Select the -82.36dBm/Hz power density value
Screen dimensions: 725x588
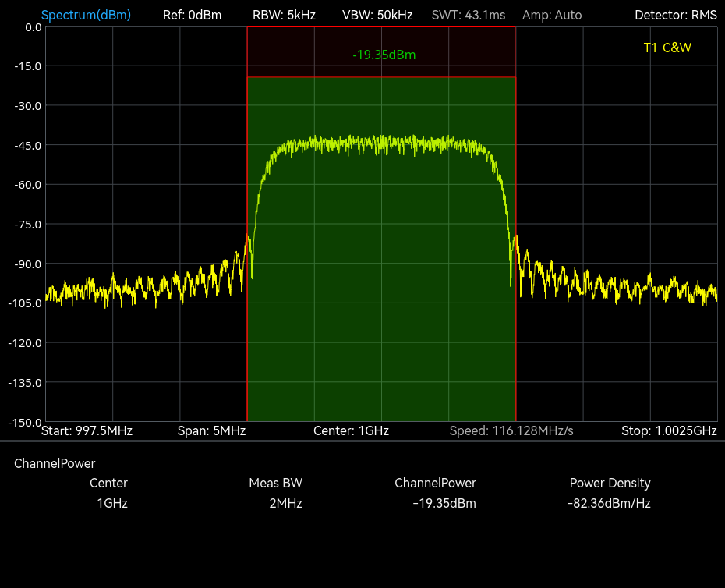click(x=609, y=503)
